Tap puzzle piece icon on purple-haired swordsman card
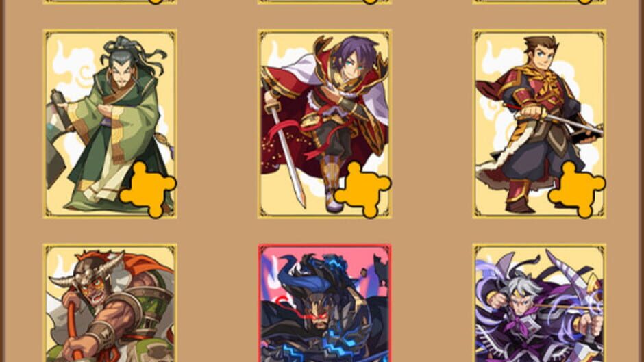Viewport: 644px width, 362px height. [362, 190]
